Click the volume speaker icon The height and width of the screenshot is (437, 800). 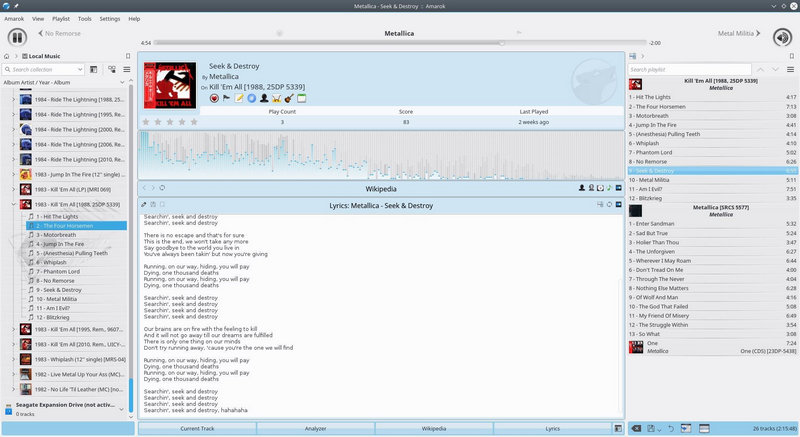click(x=783, y=38)
